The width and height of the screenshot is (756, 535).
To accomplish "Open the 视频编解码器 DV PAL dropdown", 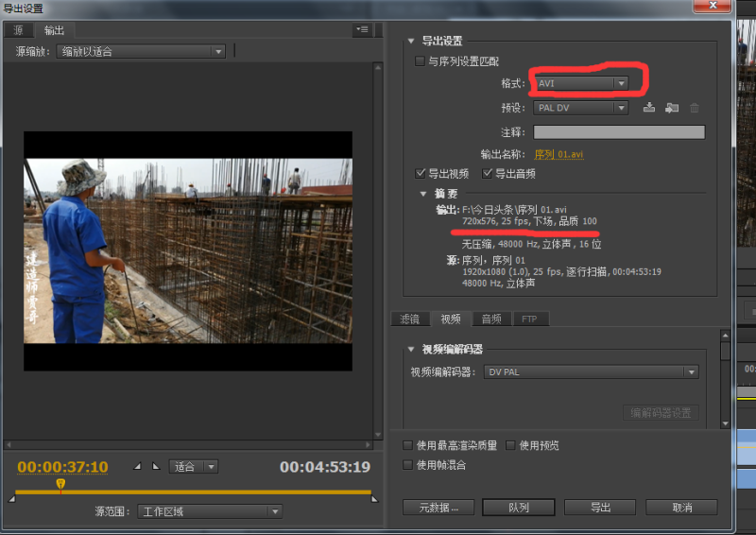I will click(592, 372).
